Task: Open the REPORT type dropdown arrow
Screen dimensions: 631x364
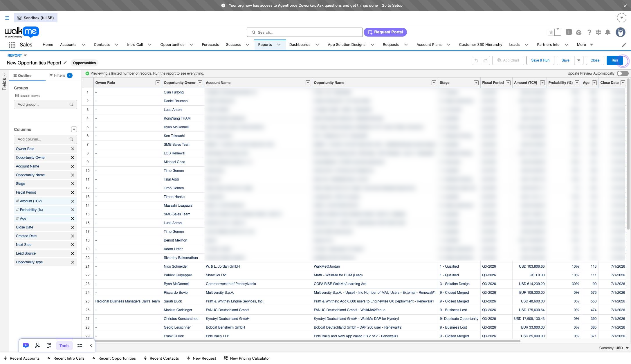Action: coord(25,55)
